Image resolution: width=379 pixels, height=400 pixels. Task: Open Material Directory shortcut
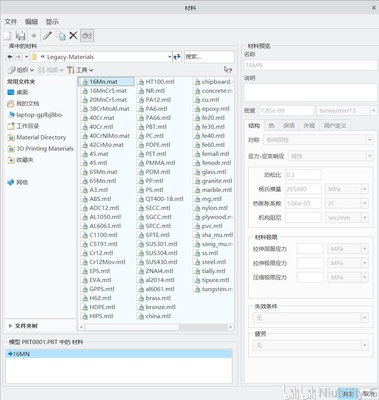tap(37, 137)
